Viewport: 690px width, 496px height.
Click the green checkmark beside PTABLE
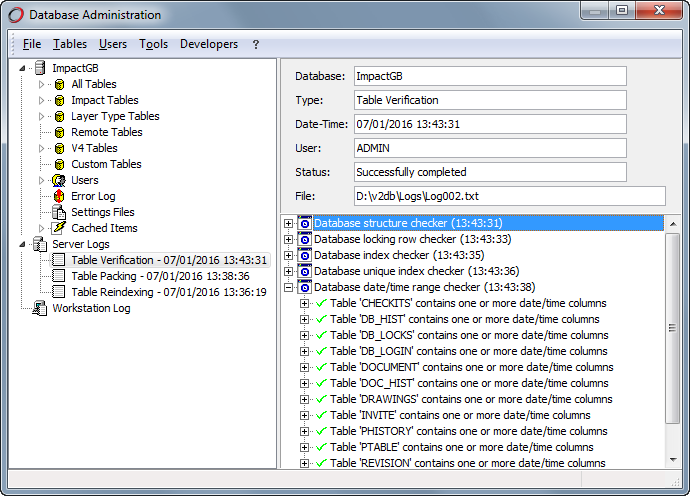tap(322, 447)
